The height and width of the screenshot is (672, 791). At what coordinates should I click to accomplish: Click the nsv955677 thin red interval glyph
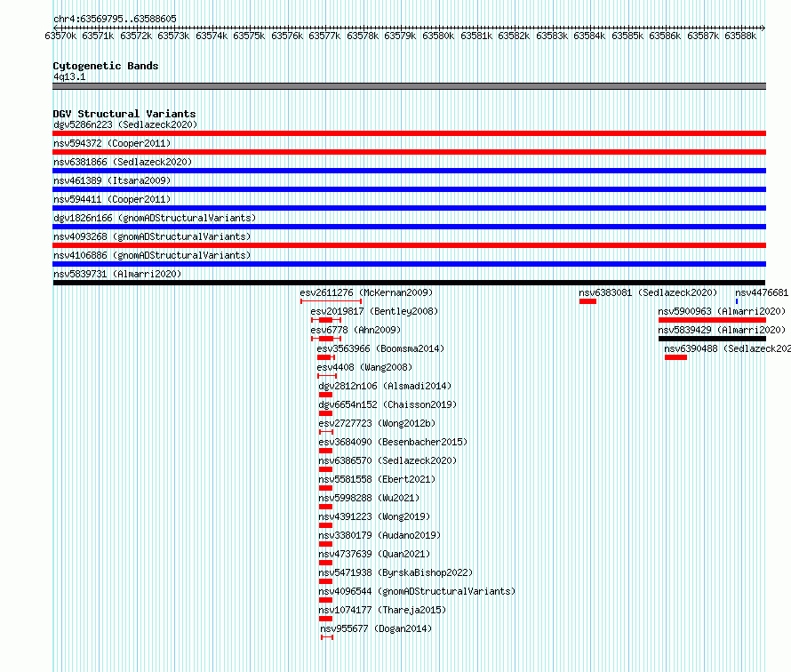click(327, 637)
